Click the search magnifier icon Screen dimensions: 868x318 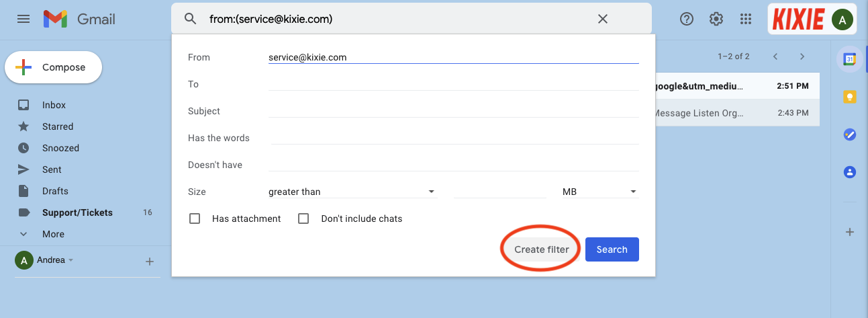190,19
